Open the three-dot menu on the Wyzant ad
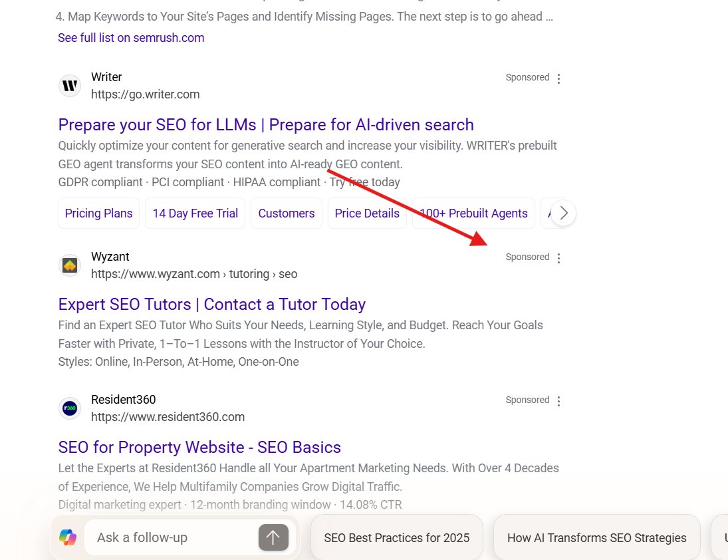This screenshot has width=728, height=560. click(558, 257)
